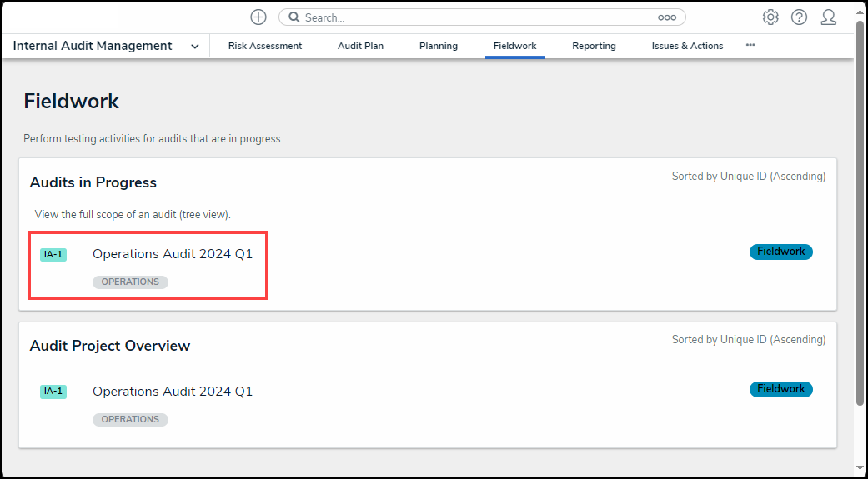Click Fieldwork status pill in Audits in Progress
The image size is (868, 479).
point(781,252)
